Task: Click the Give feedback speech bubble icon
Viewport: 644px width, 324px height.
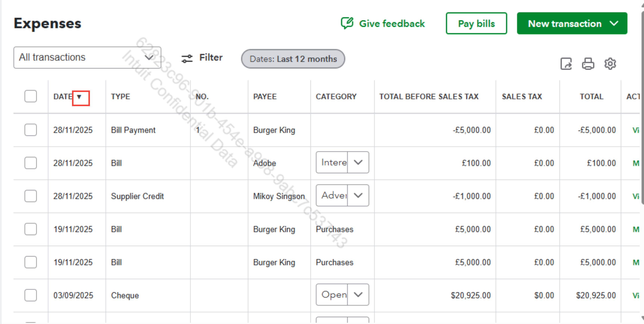Action: [x=347, y=23]
